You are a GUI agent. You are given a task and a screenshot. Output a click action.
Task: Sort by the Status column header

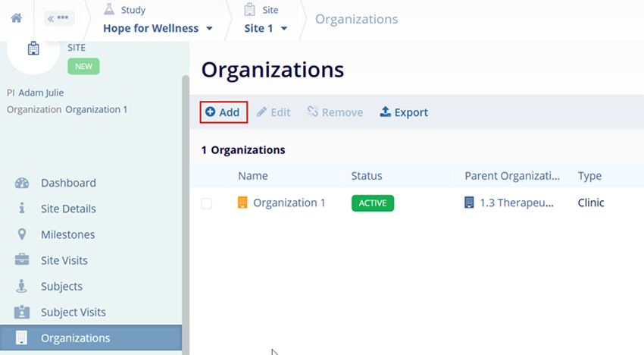[367, 176]
